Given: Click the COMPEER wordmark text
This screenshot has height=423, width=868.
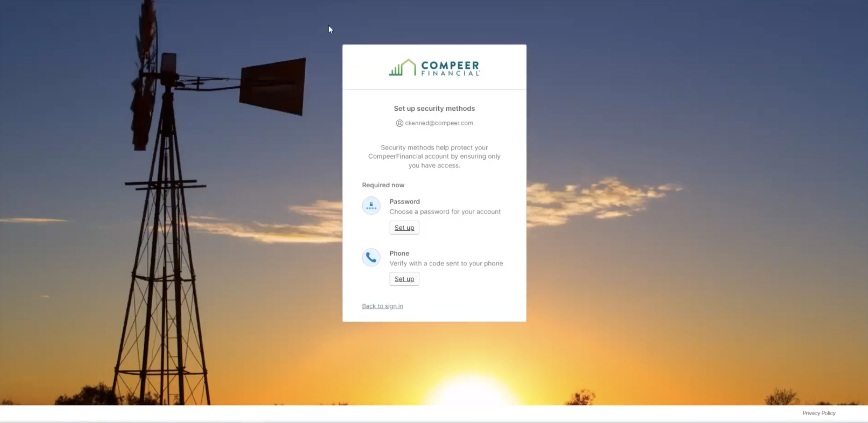Looking at the screenshot, I should tap(450, 65).
